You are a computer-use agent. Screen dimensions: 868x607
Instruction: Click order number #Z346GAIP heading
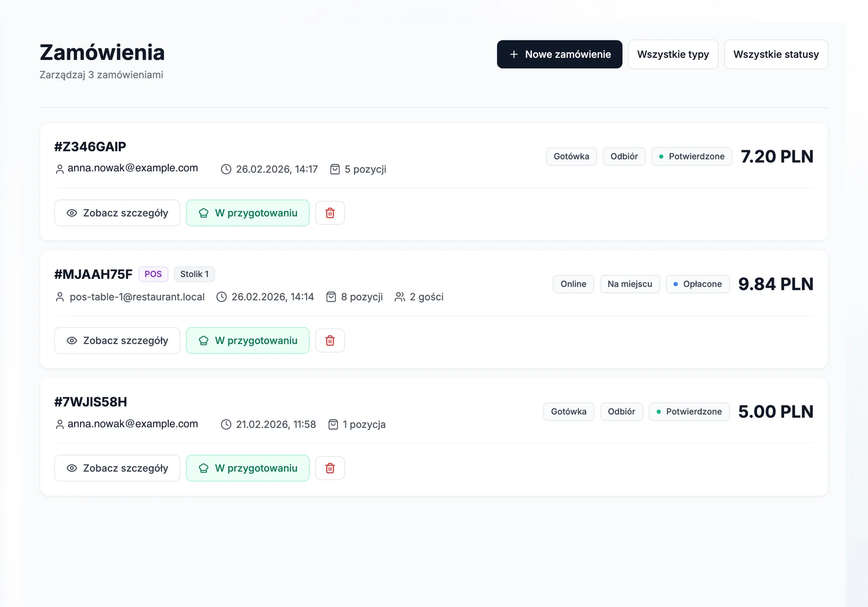tap(90, 147)
